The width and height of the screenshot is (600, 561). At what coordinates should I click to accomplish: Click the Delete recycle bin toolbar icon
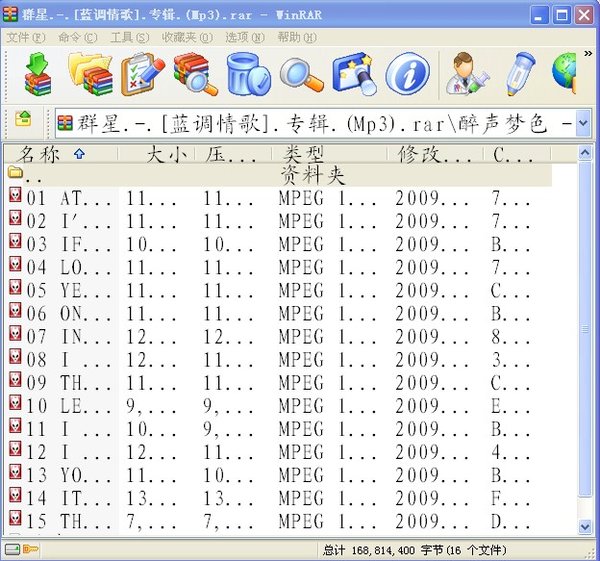[248, 74]
